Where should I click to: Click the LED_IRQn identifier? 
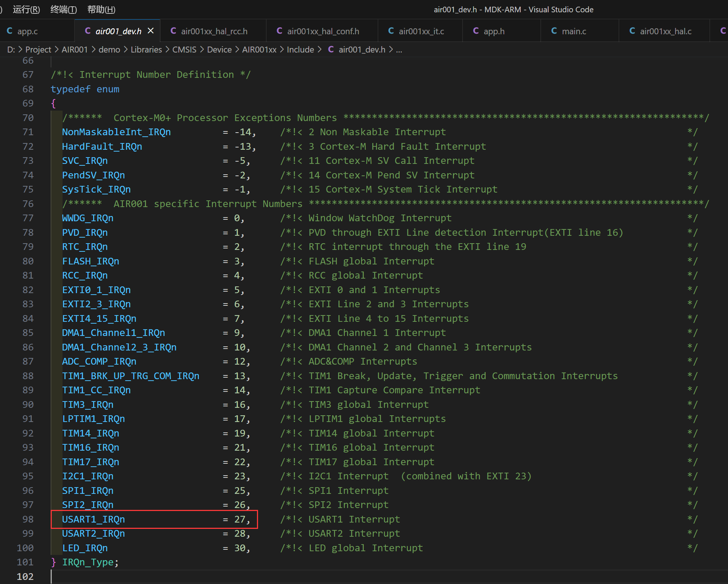pos(85,548)
